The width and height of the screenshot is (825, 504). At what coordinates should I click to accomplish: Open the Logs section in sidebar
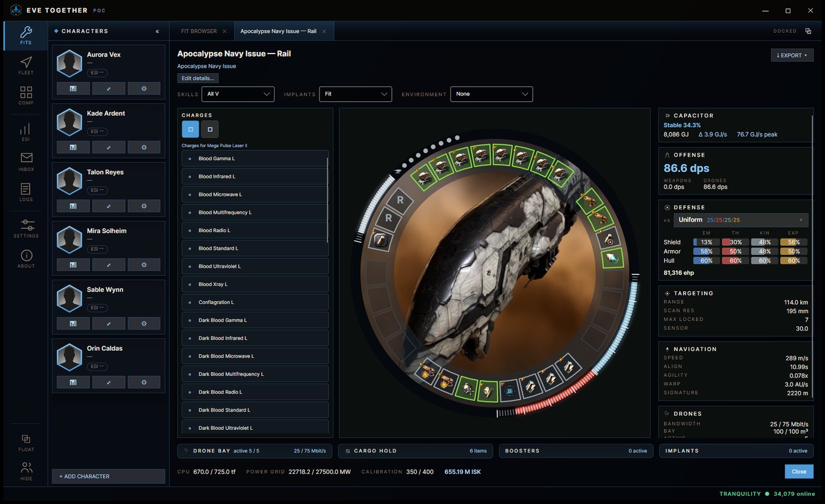[x=26, y=193]
